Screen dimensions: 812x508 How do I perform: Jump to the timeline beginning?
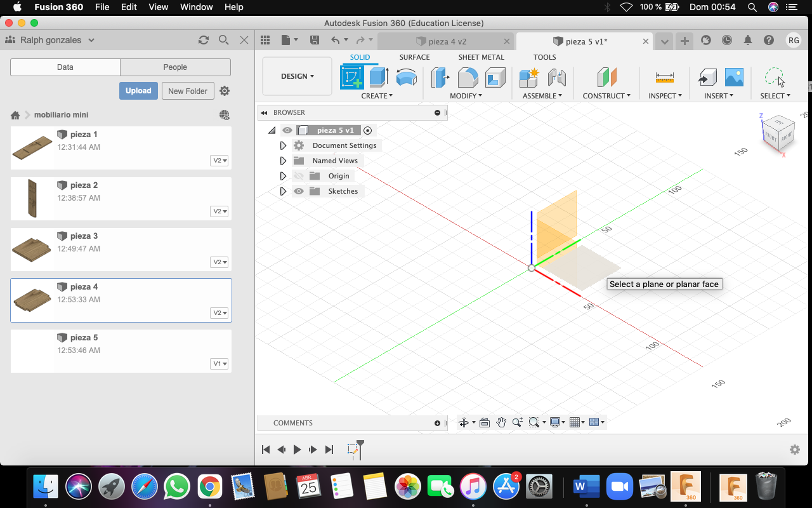pos(266,450)
